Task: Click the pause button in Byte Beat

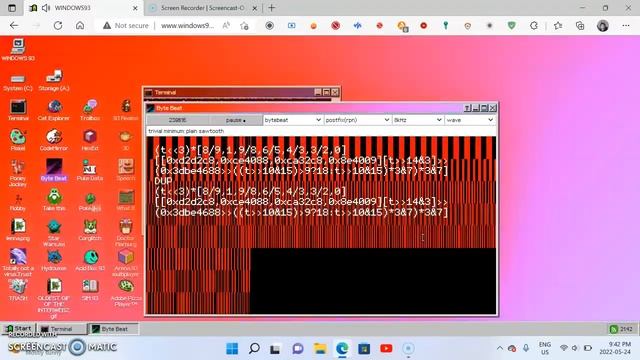Action: tap(236, 120)
